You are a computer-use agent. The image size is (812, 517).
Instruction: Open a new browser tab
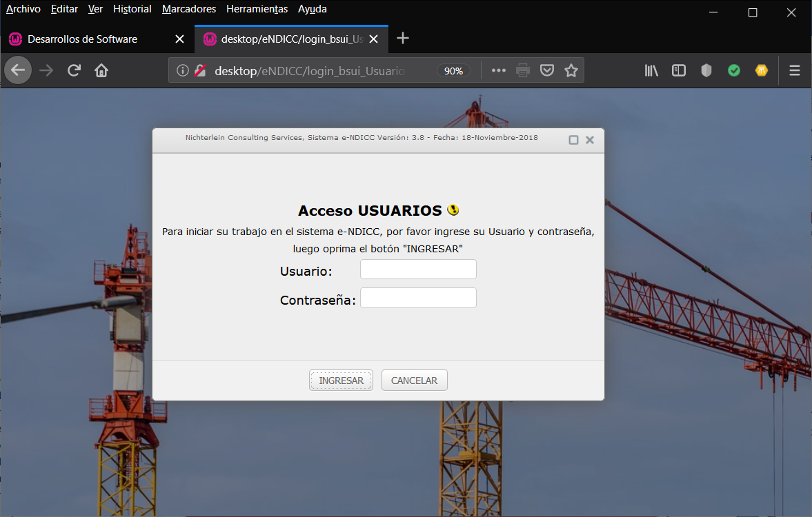coord(404,39)
